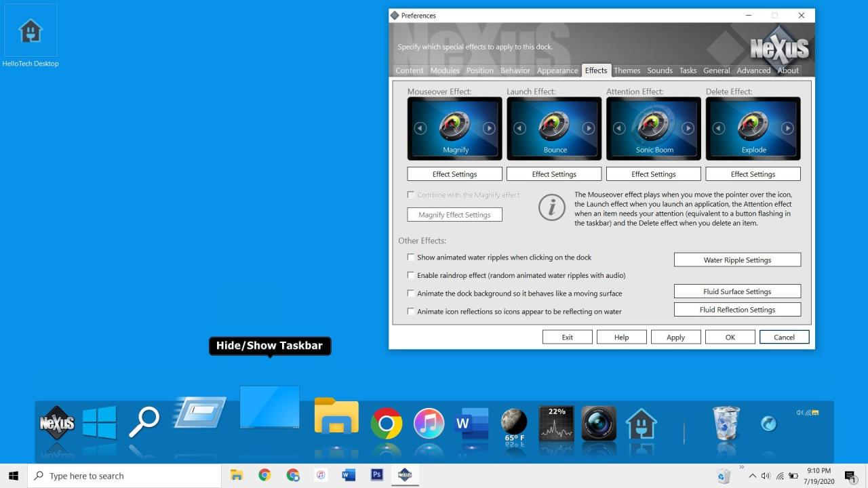Open Water Ripple Settings
The image size is (868, 488).
737,260
